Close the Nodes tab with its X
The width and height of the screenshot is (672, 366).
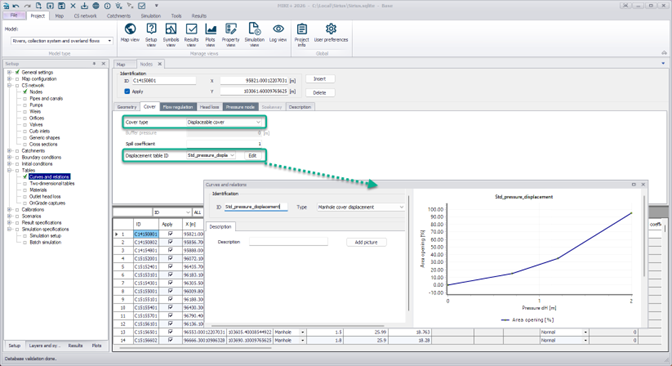coord(160,64)
